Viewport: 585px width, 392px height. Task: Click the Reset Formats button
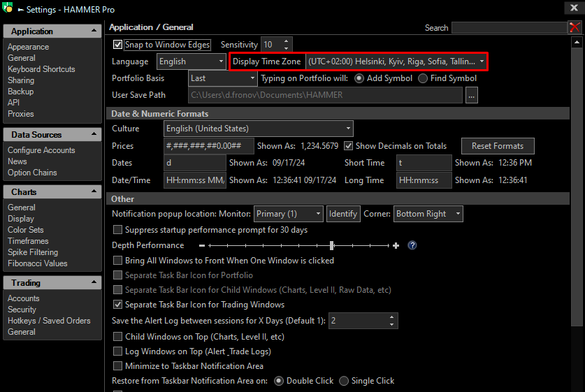coord(498,146)
